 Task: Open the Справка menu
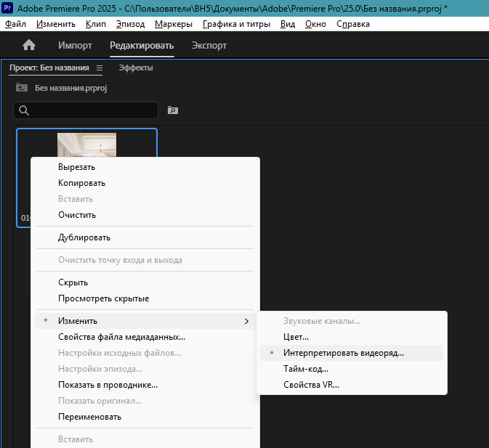coord(353,24)
